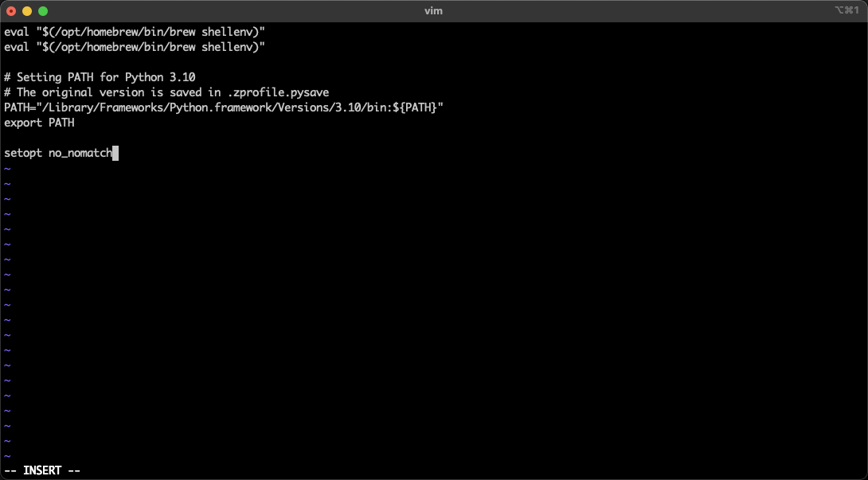Image resolution: width=868 pixels, height=480 pixels.
Task: Click the first tilde on an empty line
Action: point(6,168)
